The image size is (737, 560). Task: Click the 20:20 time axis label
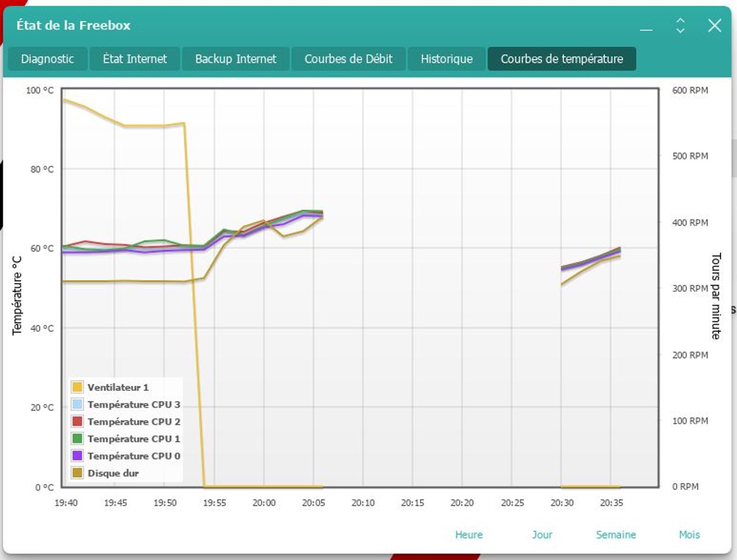tap(462, 503)
